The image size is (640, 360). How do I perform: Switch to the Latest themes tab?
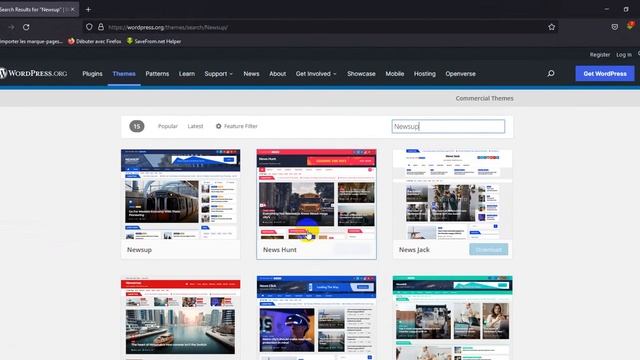click(x=195, y=126)
